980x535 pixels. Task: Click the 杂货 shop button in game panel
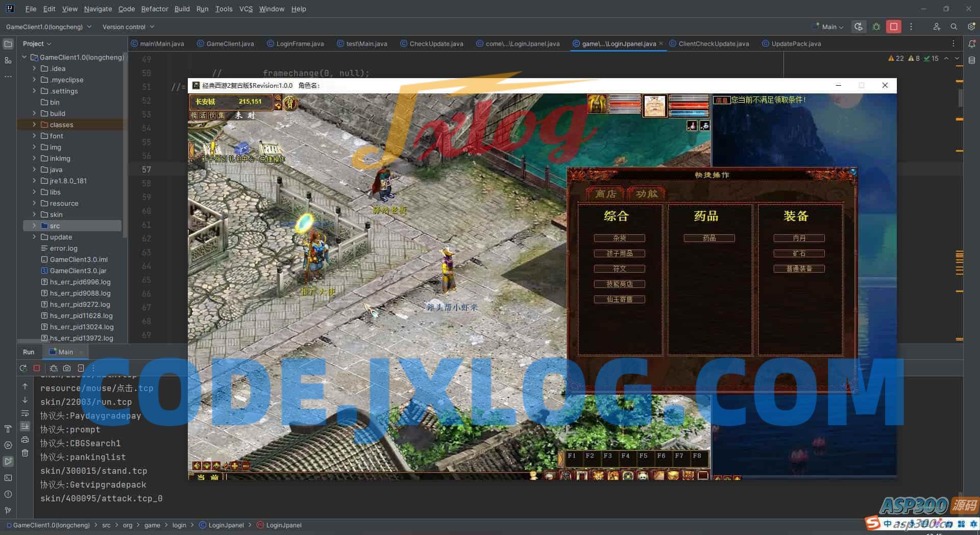pos(619,238)
